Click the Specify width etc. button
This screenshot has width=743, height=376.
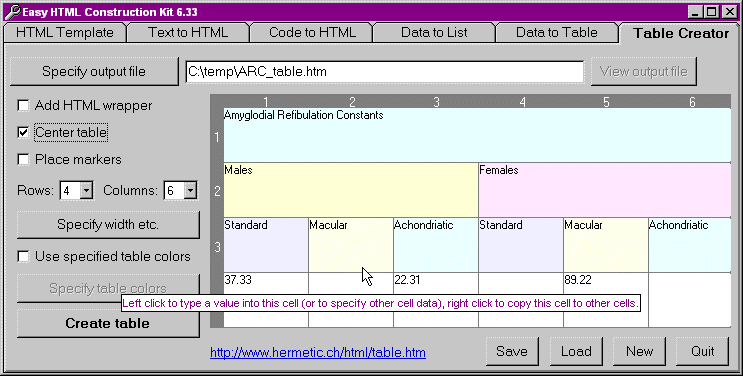(x=108, y=224)
